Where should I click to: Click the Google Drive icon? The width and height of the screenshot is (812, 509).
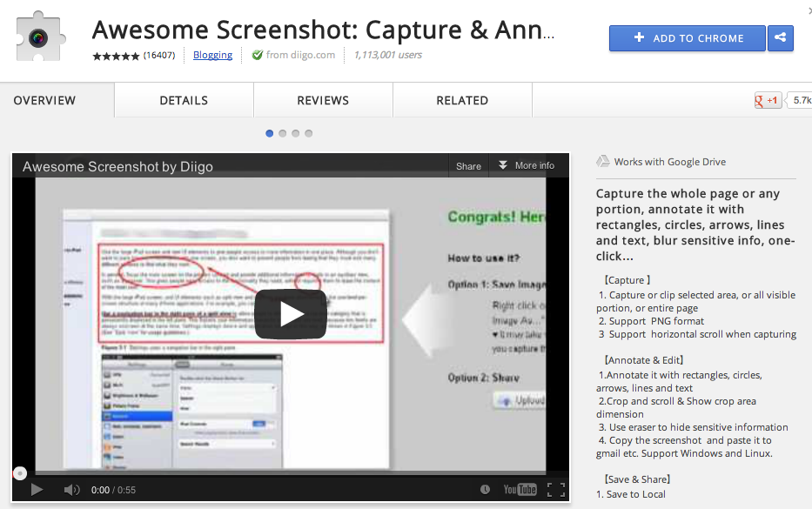[603, 162]
